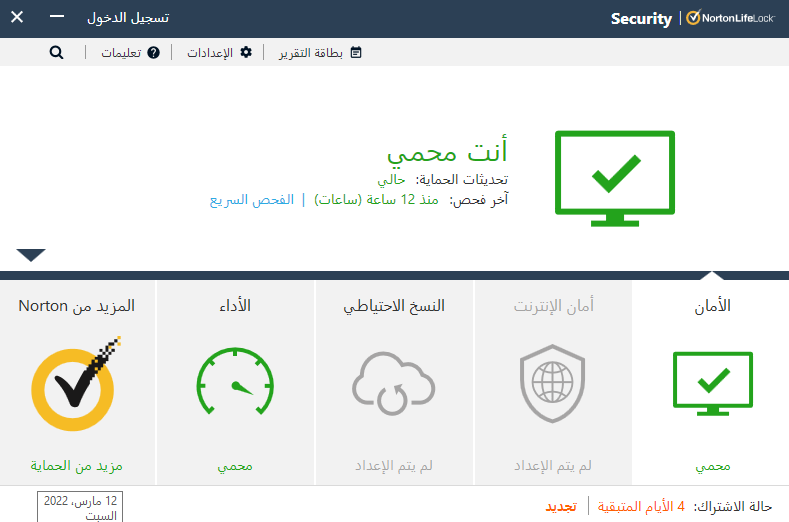Open the تعليمات help question-mark icon
This screenshot has height=522, width=789.
[x=153, y=52]
